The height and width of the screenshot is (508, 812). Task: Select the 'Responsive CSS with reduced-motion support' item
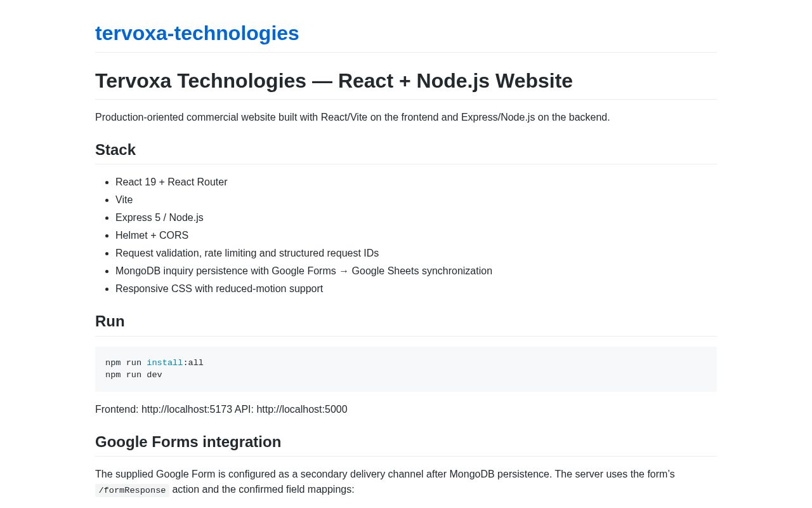click(219, 289)
